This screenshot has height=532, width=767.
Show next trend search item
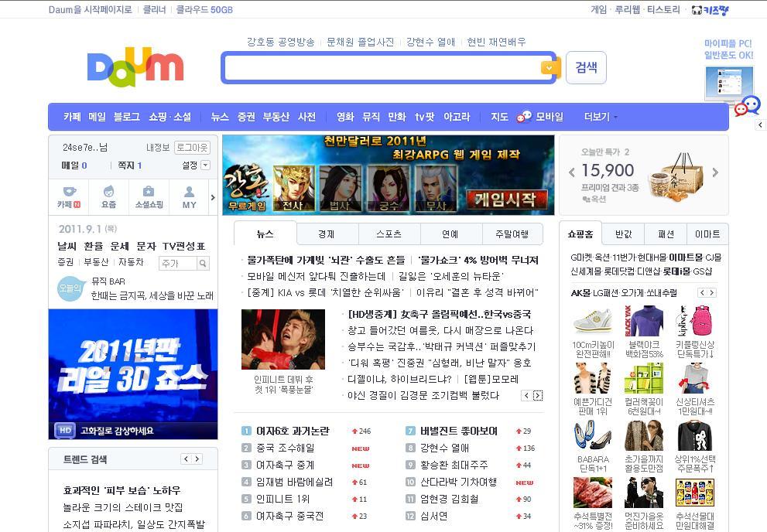pyautogui.click(x=197, y=459)
